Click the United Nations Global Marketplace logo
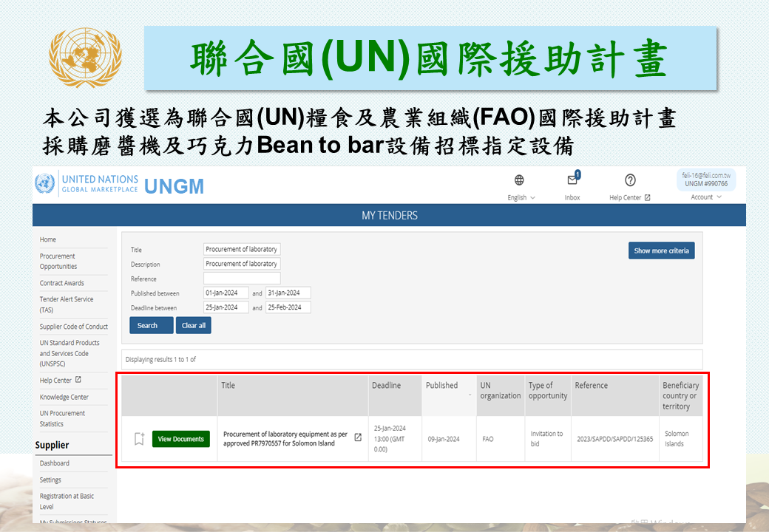 pyautogui.click(x=87, y=184)
